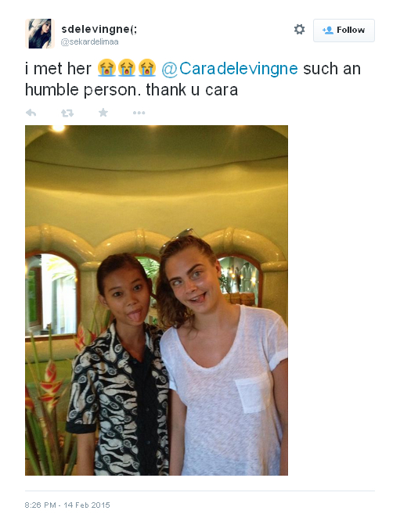The width and height of the screenshot is (400, 532).
Task: Click the @sekardelimaa username handle
Action: pos(90,41)
